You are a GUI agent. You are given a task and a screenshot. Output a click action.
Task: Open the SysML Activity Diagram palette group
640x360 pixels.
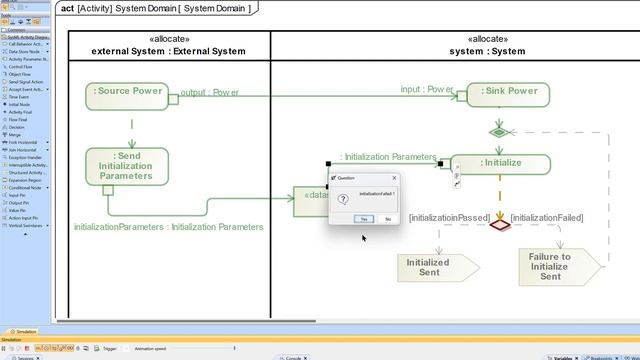(24, 37)
